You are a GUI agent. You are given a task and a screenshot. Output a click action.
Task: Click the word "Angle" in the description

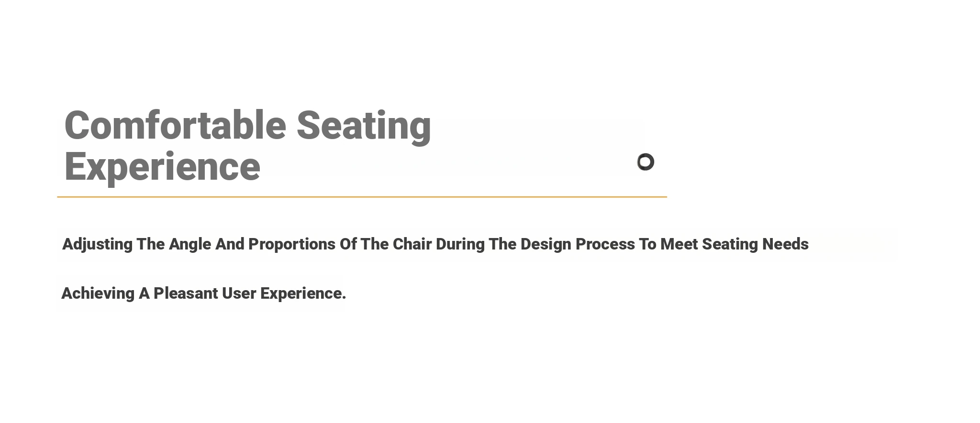point(190,244)
